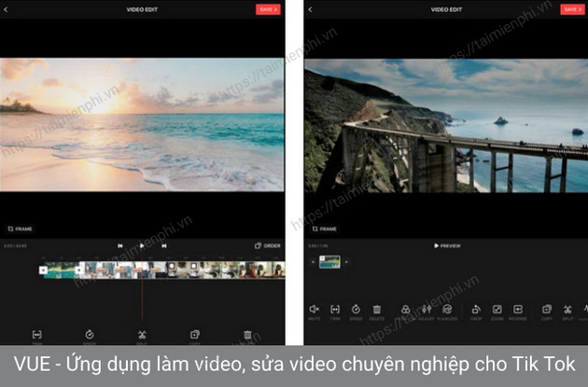Select the Filter icon in right toolbar
This screenshot has height=387, width=588.
click(406, 309)
